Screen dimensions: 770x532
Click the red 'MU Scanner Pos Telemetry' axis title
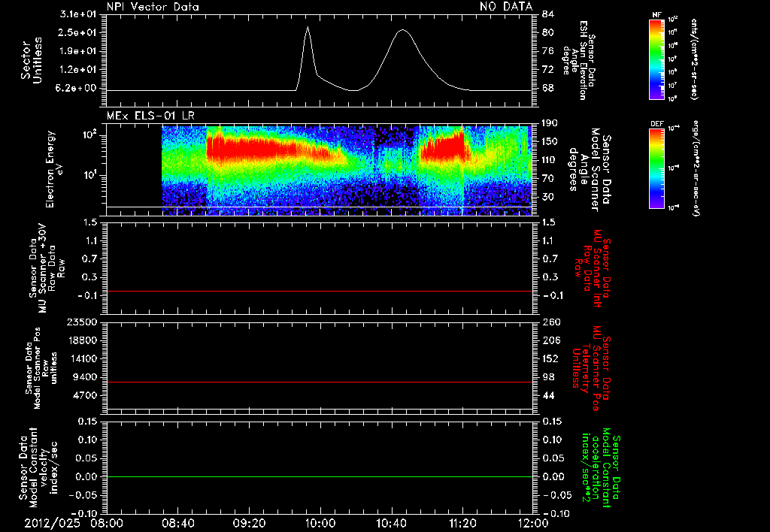click(591, 368)
